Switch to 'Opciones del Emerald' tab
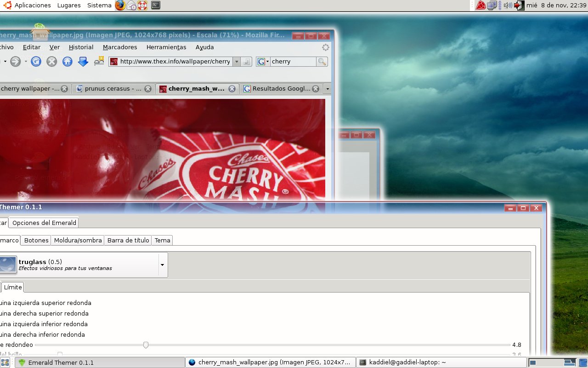The height and width of the screenshot is (368, 588). click(44, 223)
